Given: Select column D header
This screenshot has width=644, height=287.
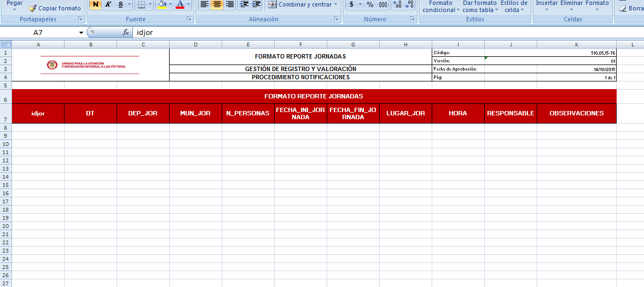Looking at the screenshot, I should [195, 44].
